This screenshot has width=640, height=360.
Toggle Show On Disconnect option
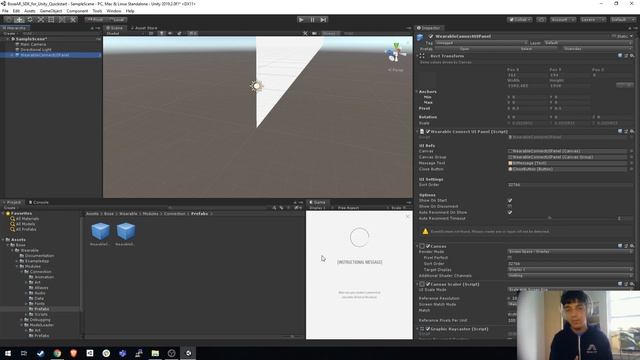click(x=510, y=207)
